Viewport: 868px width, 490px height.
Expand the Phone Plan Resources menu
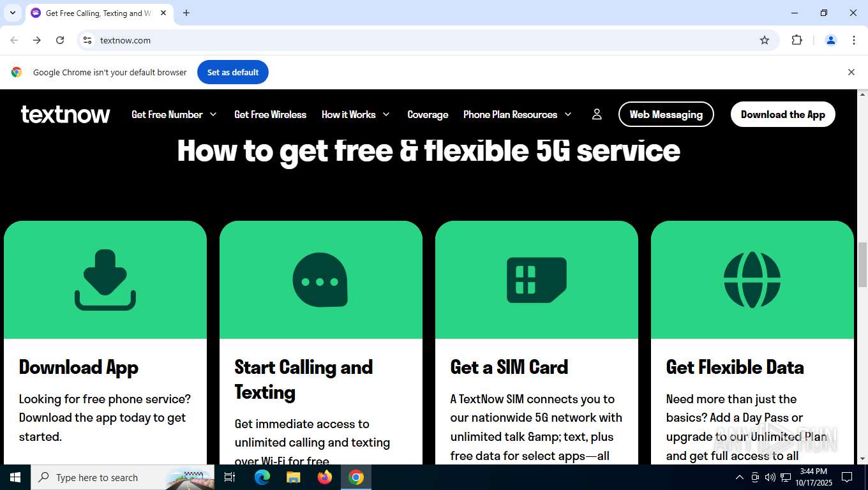tap(517, 114)
